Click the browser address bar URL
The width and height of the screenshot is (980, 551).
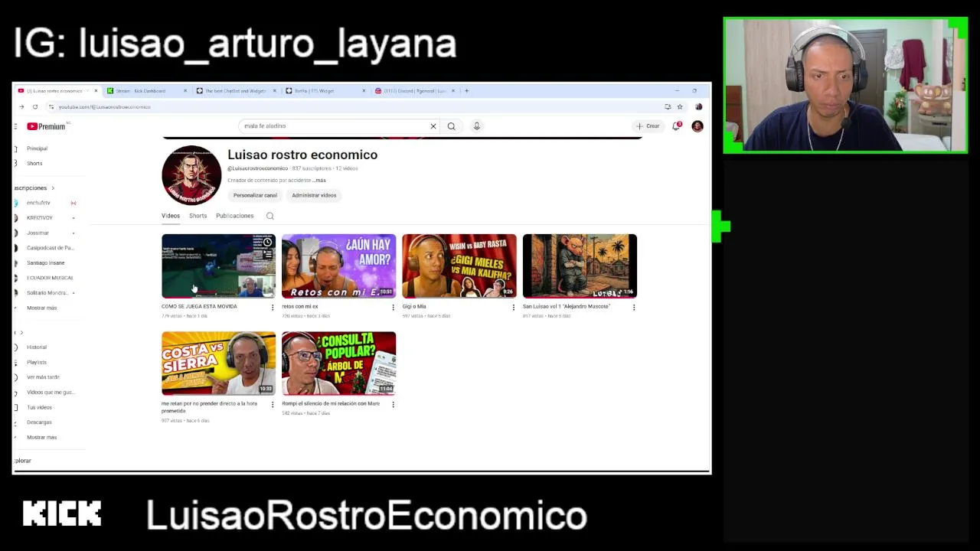tap(104, 107)
